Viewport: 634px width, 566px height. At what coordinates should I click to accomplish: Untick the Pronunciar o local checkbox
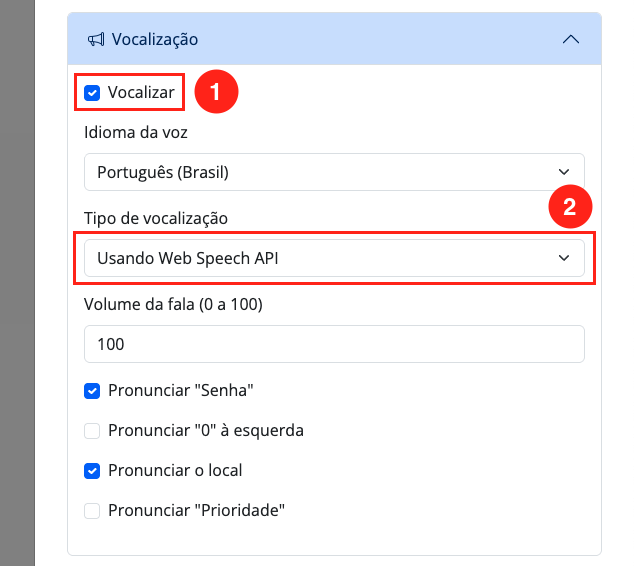click(92, 470)
